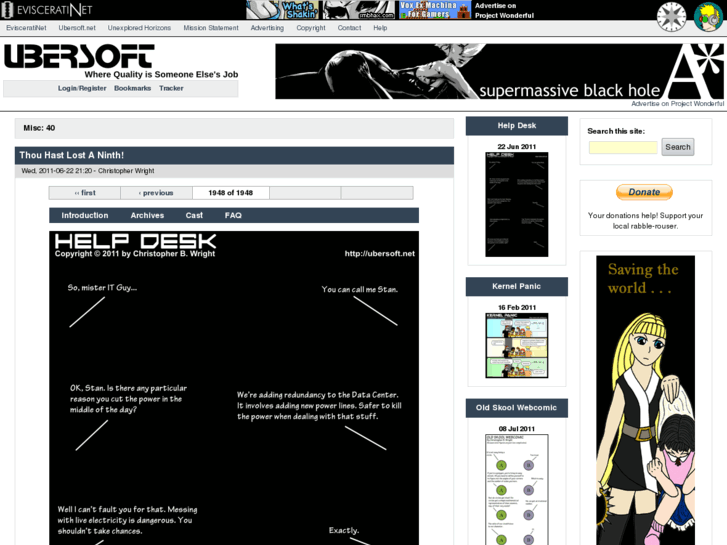Open the Help menu link
This screenshot has width=727, height=545.
pyautogui.click(x=380, y=28)
